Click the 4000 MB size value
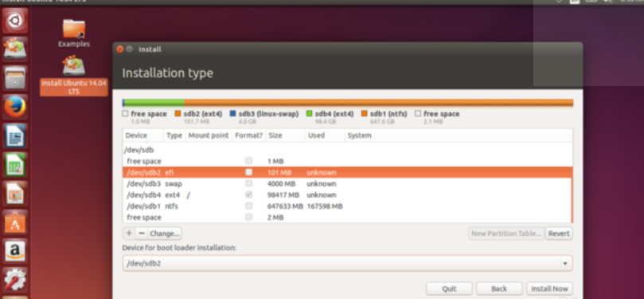 [x=281, y=184]
